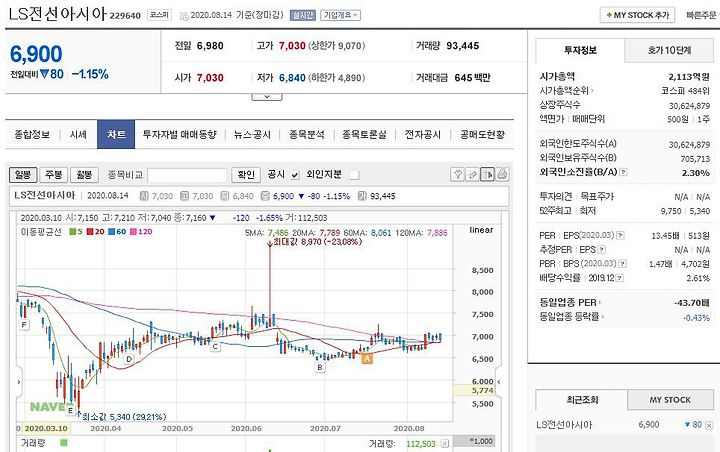Screen dimensions: 720x452
Task: Click green 5-day moving average swatch
Action: (x=73, y=232)
